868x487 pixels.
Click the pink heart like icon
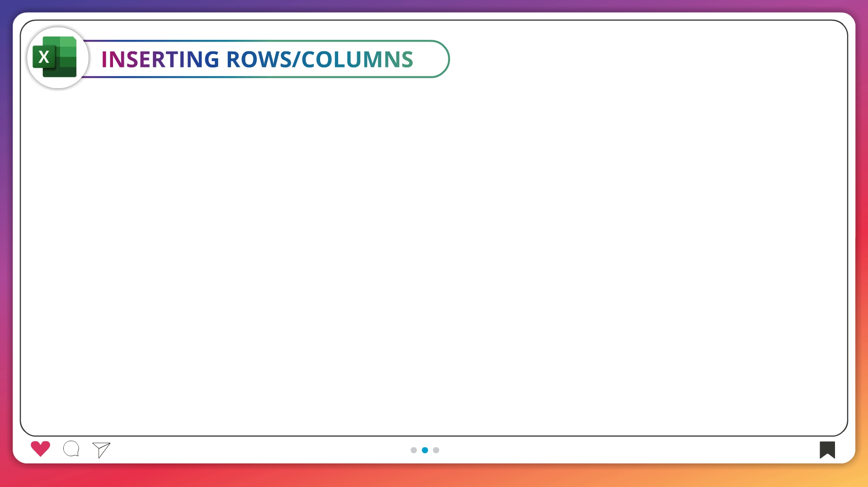click(x=40, y=448)
